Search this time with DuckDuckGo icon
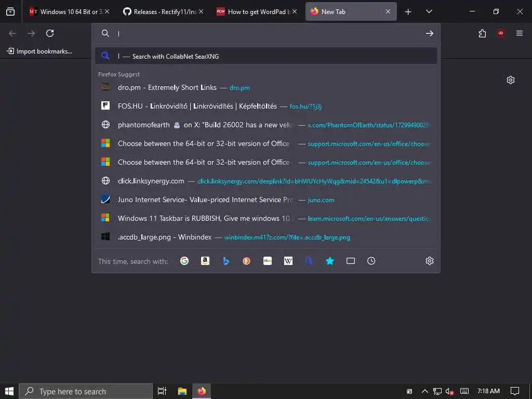 [x=247, y=261]
